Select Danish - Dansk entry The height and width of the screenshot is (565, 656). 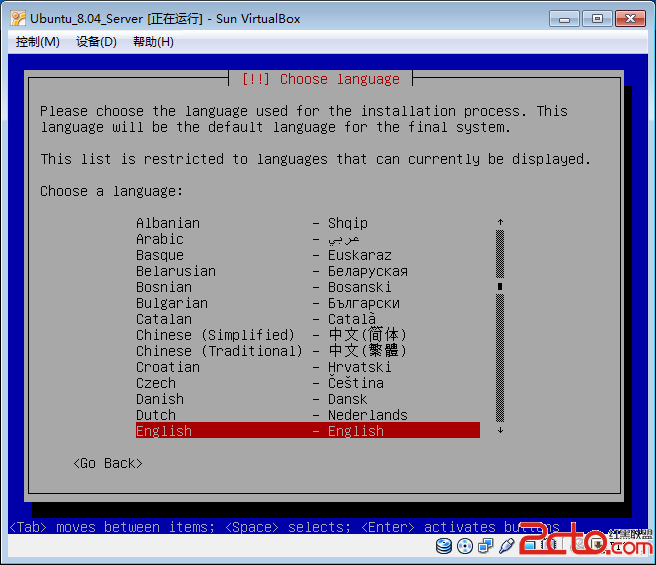(308, 399)
